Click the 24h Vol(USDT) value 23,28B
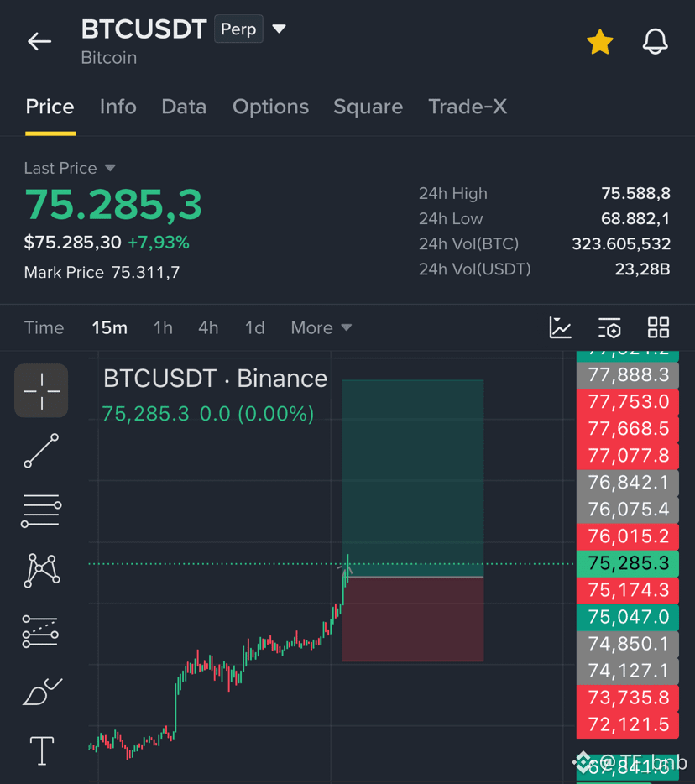 (642, 269)
